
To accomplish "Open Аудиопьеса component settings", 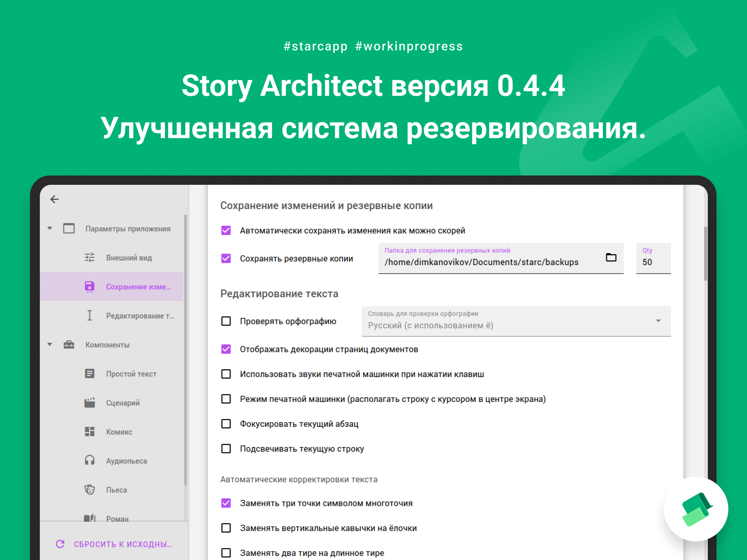I will [x=111, y=461].
